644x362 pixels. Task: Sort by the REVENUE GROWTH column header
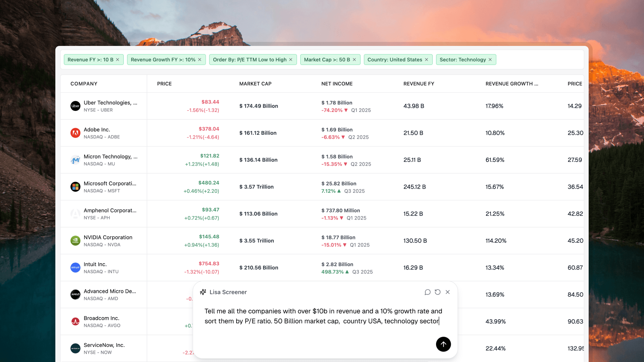(512, 84)
